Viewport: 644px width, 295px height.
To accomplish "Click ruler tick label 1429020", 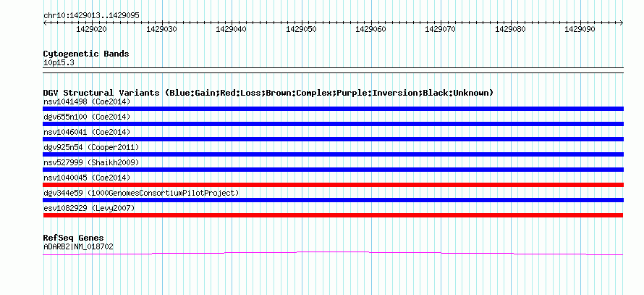I will [92, 29].
